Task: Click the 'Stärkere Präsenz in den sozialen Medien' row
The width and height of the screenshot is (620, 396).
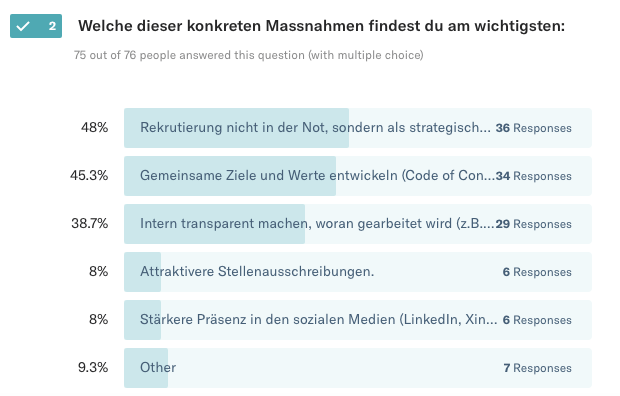Action: [357, 320]
